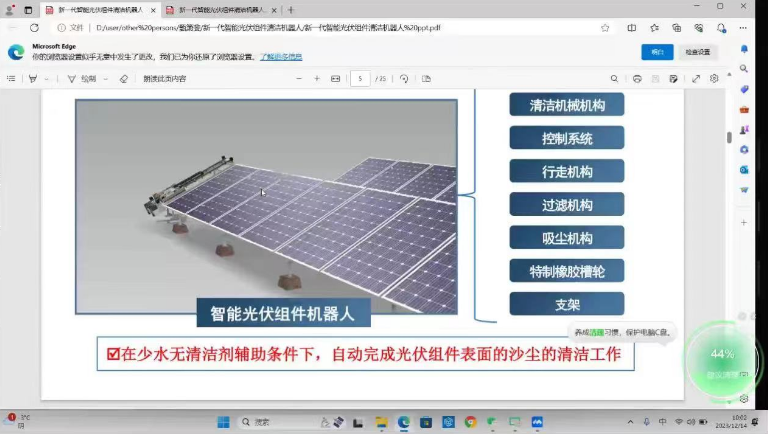Zoom in with the plus button
This screenshot has height=434, width=768.
[x=317, y=78]
